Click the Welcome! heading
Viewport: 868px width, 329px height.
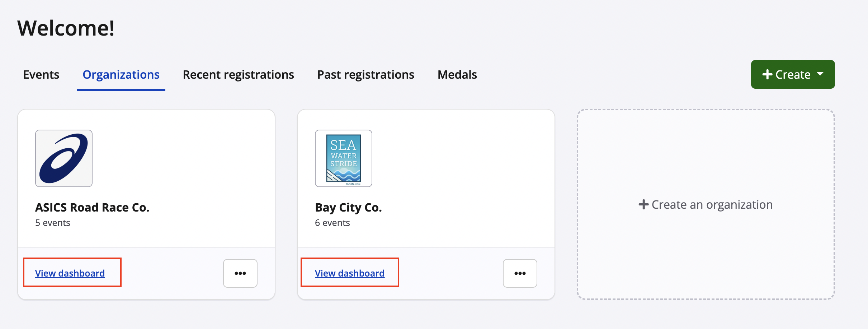click(x=66, y=28)
